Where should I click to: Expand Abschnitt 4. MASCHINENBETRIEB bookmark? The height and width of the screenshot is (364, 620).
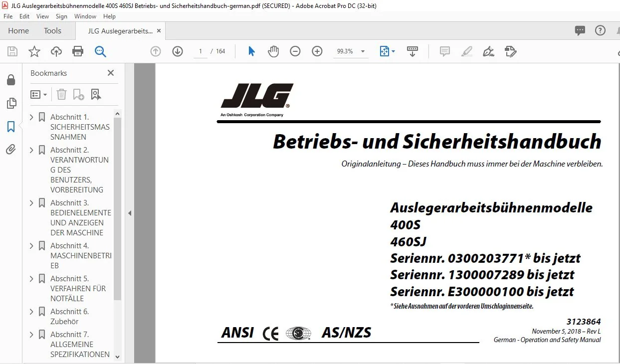pos(32,246)
